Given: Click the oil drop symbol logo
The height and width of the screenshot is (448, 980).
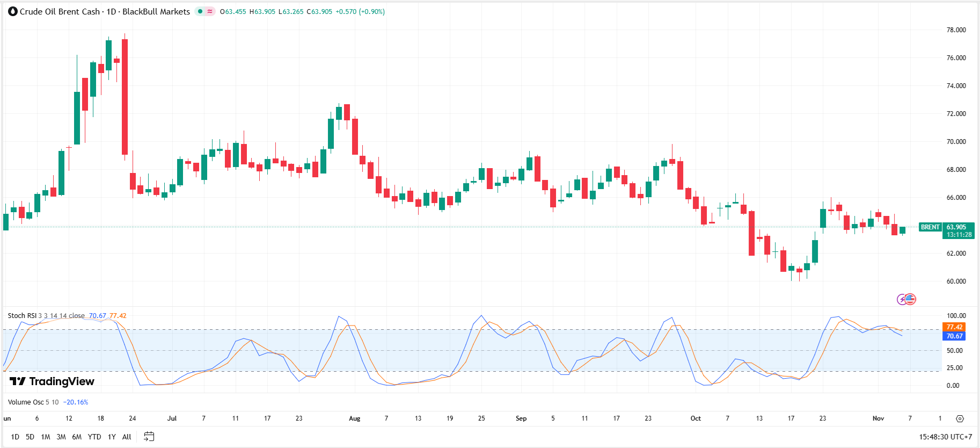Looking at the screenshot, I should pyautogui.click(x=13, y=11).
